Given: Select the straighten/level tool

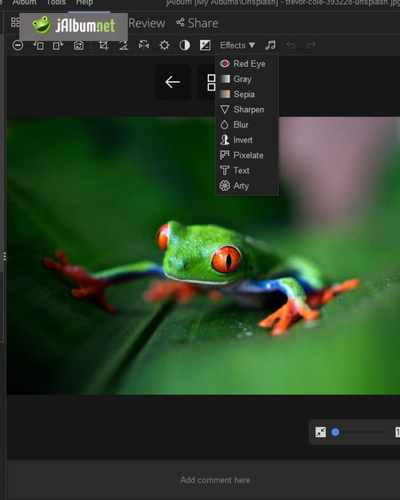Looking at the screenshot, I should point(124,45).
